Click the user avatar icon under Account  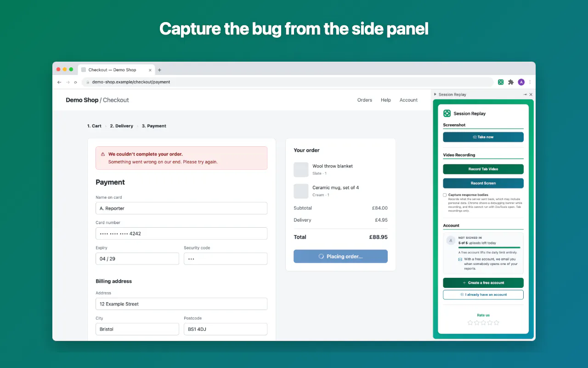[451, 240]
